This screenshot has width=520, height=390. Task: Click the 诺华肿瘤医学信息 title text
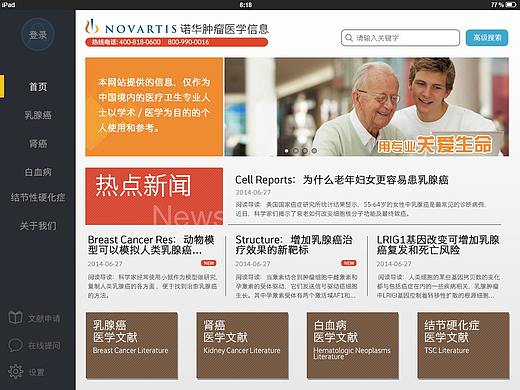coord(224,29)
